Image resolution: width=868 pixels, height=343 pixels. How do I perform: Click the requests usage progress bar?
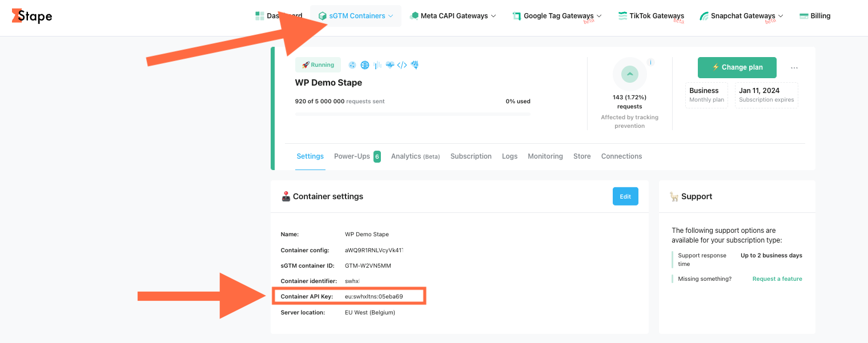[x=412, y=114]
